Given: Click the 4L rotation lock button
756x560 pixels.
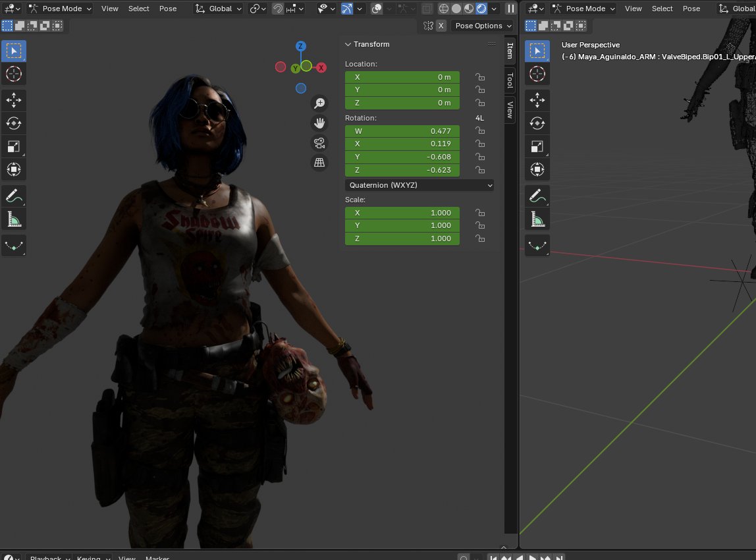Looking at the screenshot, I should pyautogui.click(x=479, y=118).
